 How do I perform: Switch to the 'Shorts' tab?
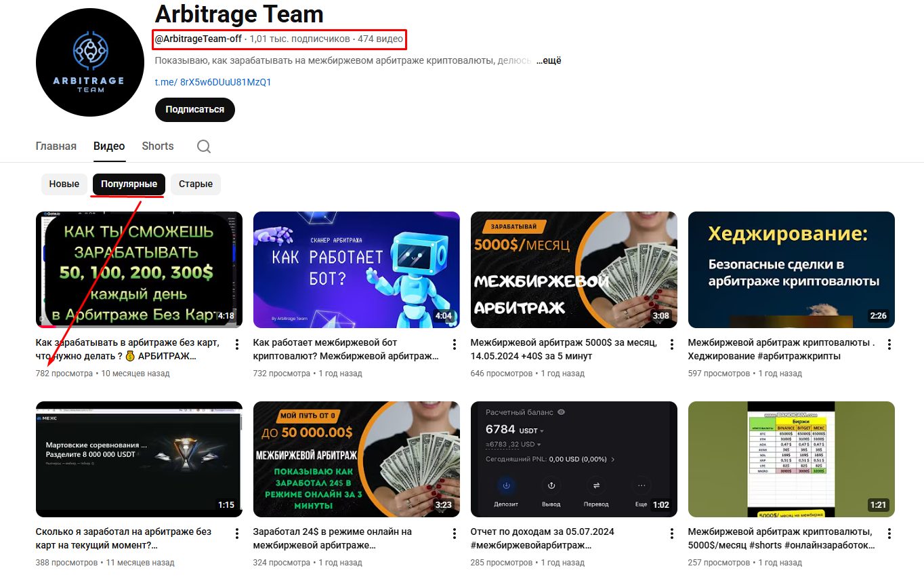157,146
